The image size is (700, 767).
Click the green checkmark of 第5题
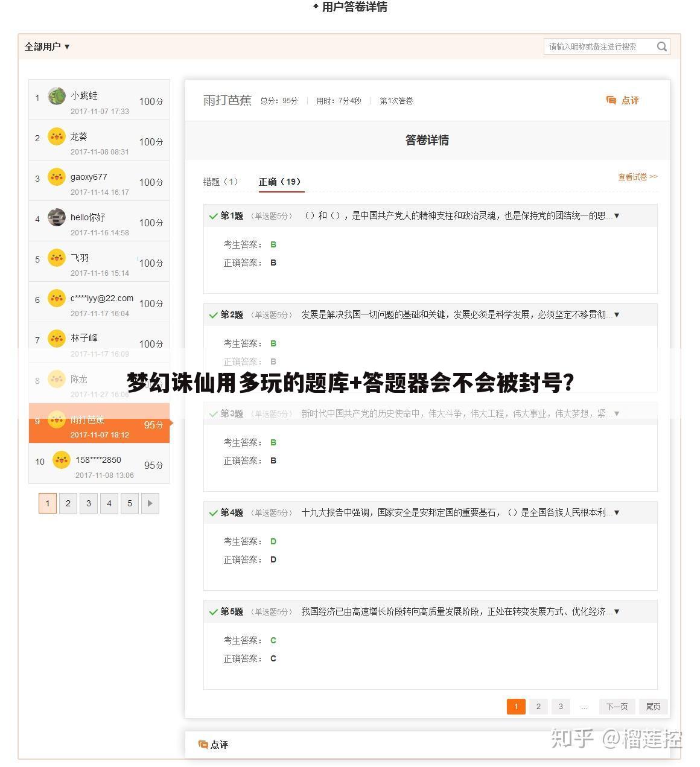[x=213, y=612]
